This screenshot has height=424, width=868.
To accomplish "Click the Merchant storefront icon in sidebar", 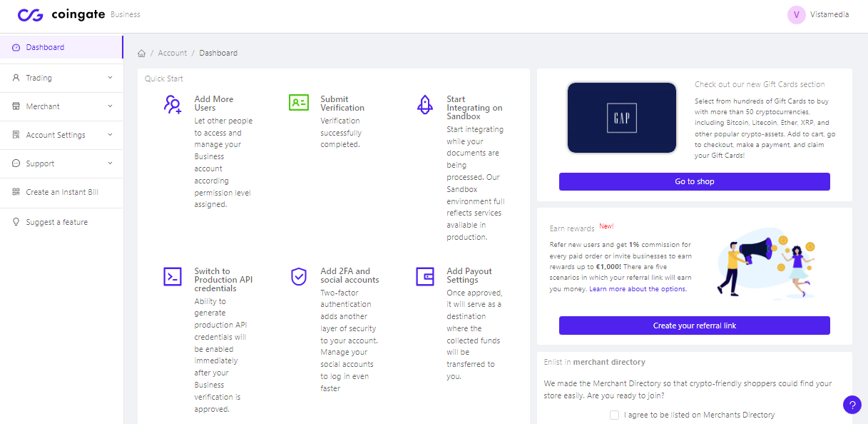I will coord(16,106).
